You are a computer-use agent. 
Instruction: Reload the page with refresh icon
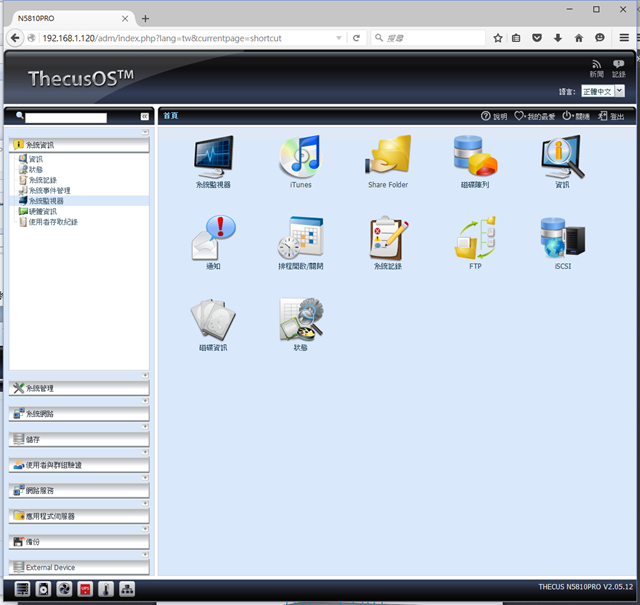[x=356, y=38]
